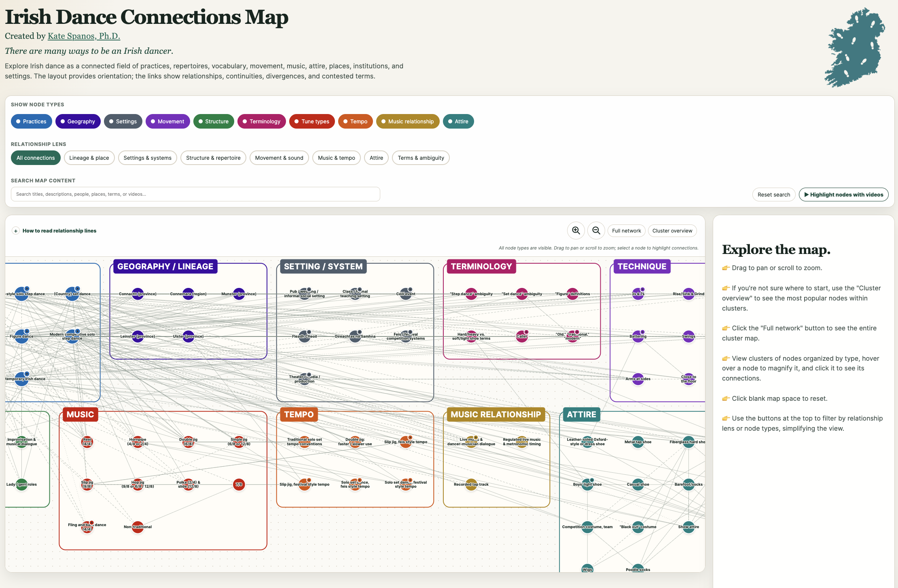Select the Non-traditional music node

138,527
